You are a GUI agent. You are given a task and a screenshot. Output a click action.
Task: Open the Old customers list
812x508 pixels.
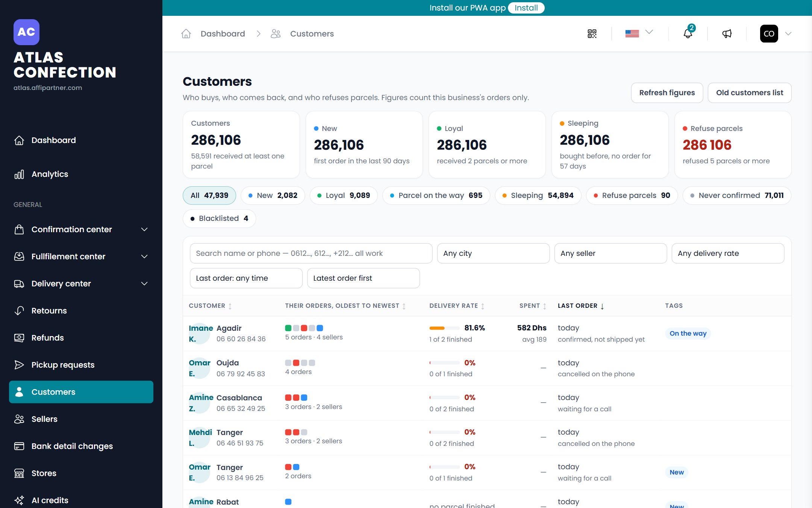coord(750,93)
